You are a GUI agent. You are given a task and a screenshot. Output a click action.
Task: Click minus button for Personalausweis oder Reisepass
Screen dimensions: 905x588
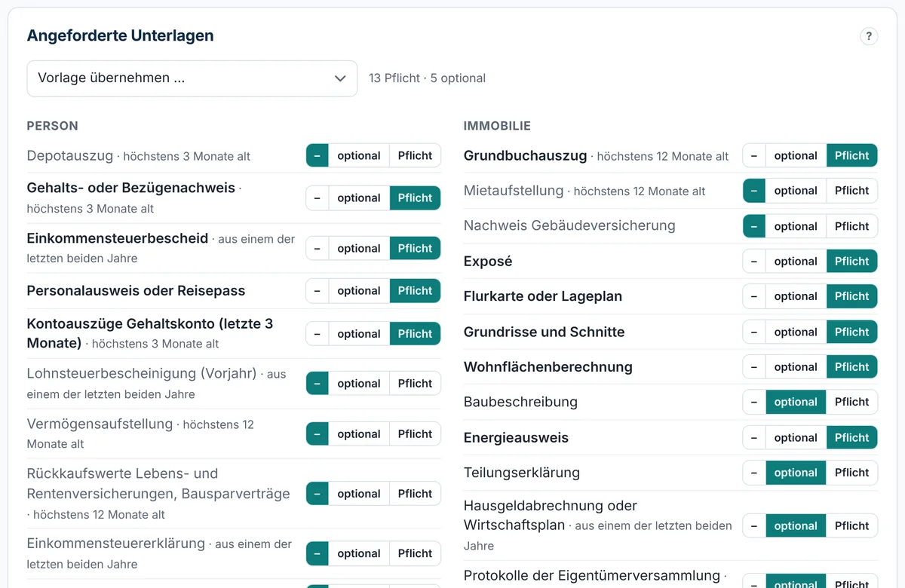(x=317, y=291)
